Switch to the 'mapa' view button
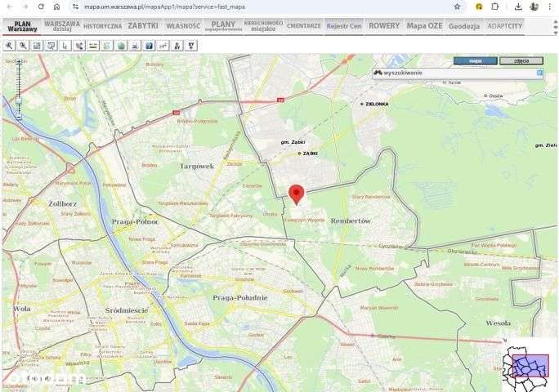The height and width of the screenshot is (392, 559). tap(475, 61)
